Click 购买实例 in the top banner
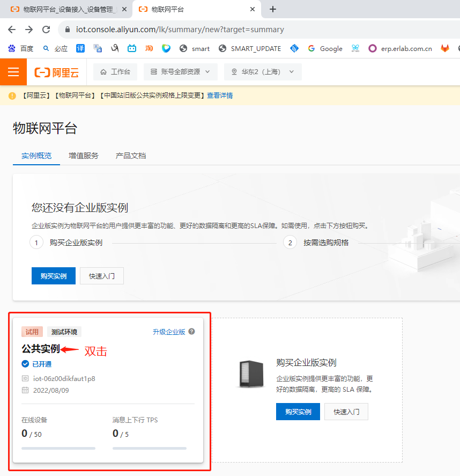The height and width of the screenshot is (476, 460). 54,276
